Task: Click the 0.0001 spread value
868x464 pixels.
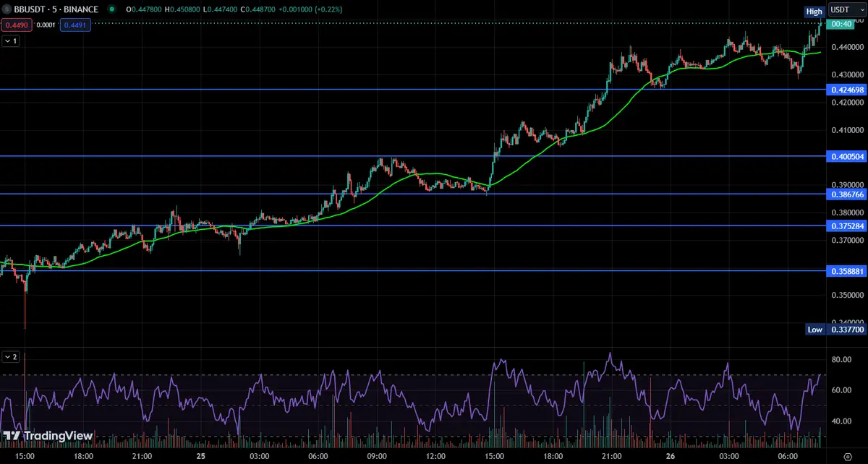Action: tap(46, 25)
